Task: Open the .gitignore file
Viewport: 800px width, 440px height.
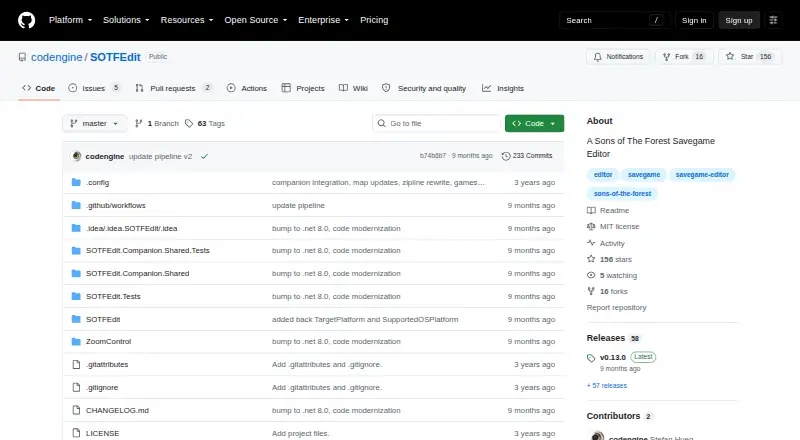Action: tap(102, 387)
